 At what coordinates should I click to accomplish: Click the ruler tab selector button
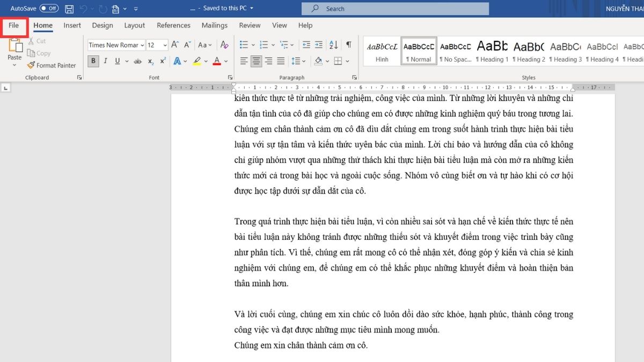point(6,87)
